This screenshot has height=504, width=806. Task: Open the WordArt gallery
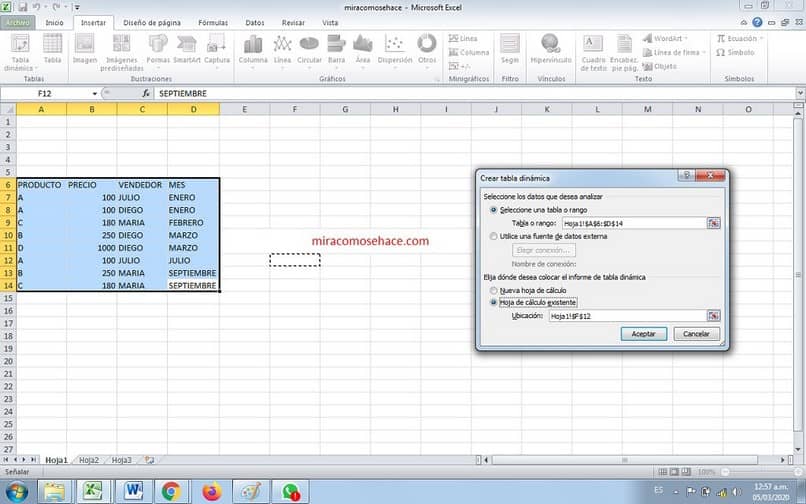click(665, 39)
